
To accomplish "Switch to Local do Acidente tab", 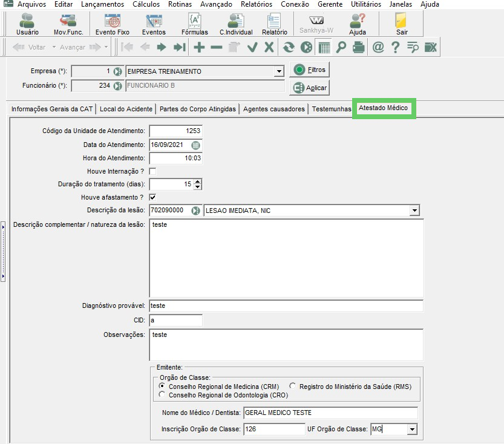I will coord(126,109).
